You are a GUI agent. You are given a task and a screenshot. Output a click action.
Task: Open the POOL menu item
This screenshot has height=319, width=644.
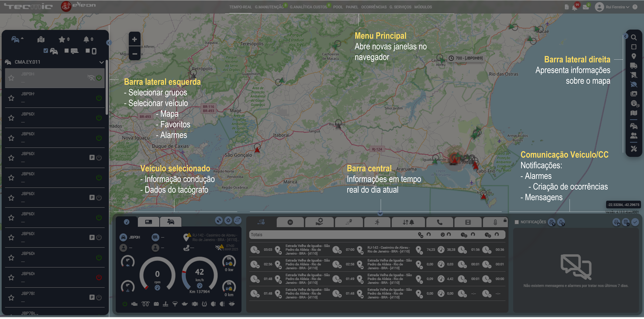click(x=338, y=7)
